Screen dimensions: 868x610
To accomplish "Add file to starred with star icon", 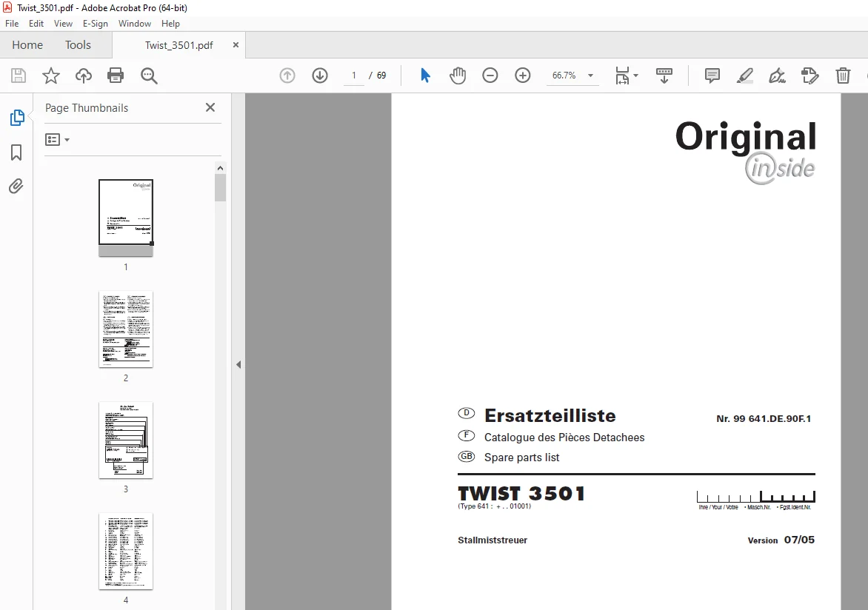I will tap(51, 76).
